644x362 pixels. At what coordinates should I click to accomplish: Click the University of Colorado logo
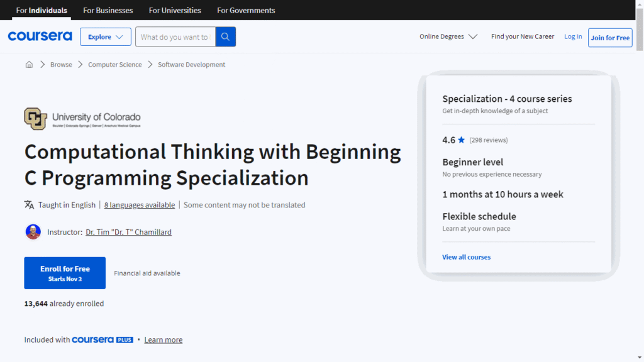click(x=82, y=119)
